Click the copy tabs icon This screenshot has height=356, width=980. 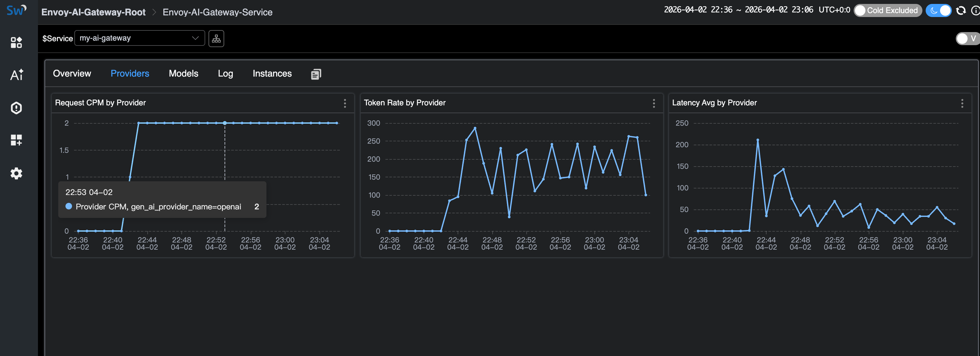coord(316,74)
